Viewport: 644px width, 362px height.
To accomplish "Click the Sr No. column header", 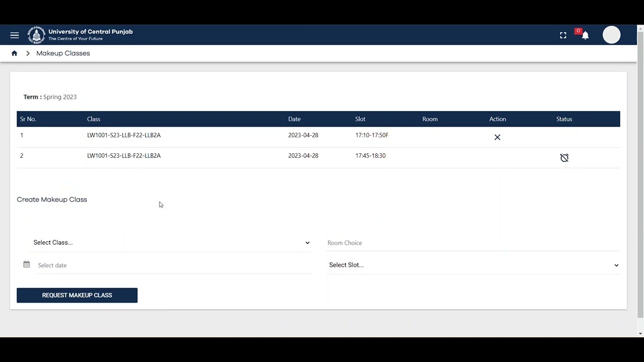I will coord(28,119).
